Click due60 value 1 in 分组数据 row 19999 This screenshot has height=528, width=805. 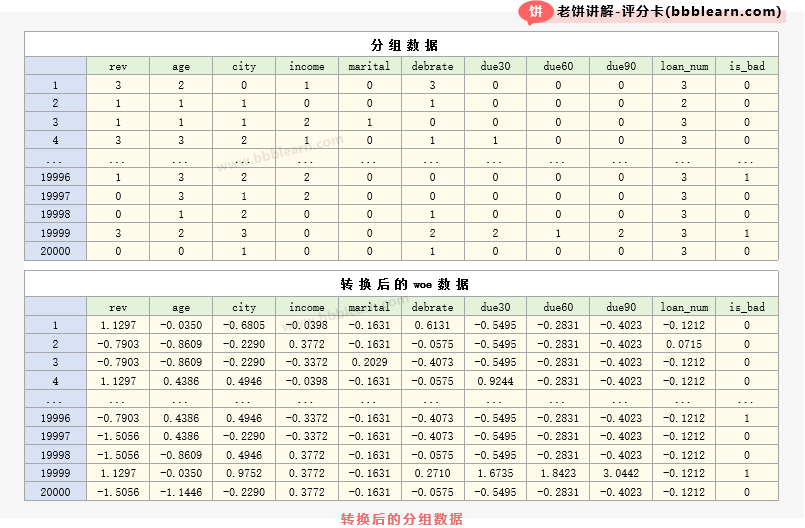tap(558, 233)
